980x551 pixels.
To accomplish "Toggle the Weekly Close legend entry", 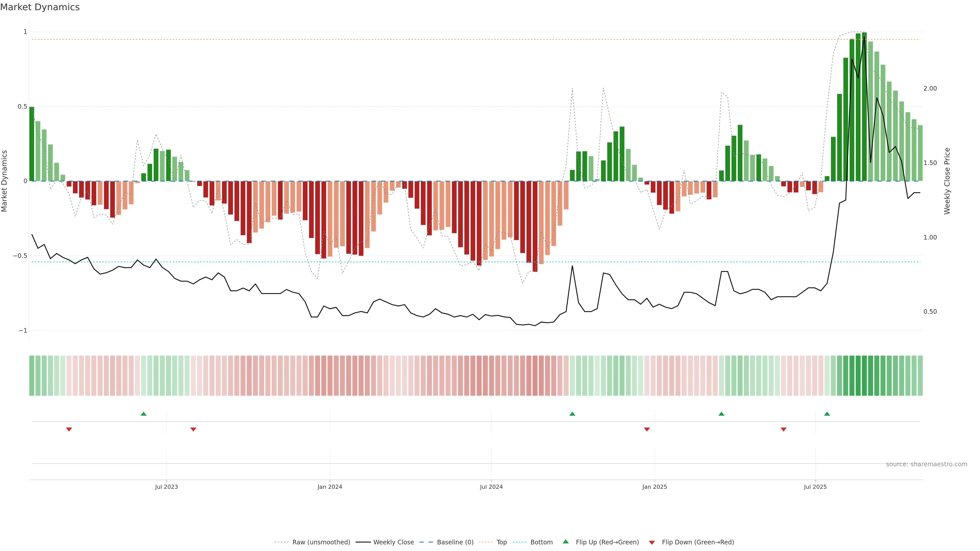I will click(393, 542).
